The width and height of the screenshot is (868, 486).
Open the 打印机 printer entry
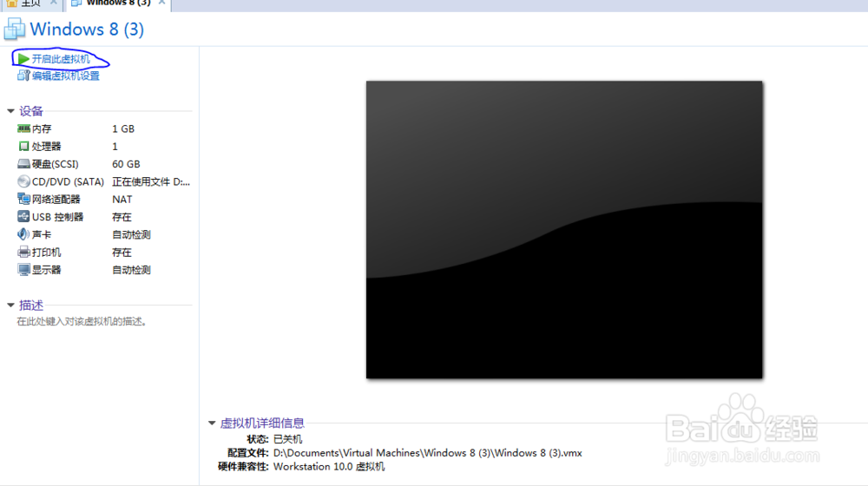coord(47,253)
